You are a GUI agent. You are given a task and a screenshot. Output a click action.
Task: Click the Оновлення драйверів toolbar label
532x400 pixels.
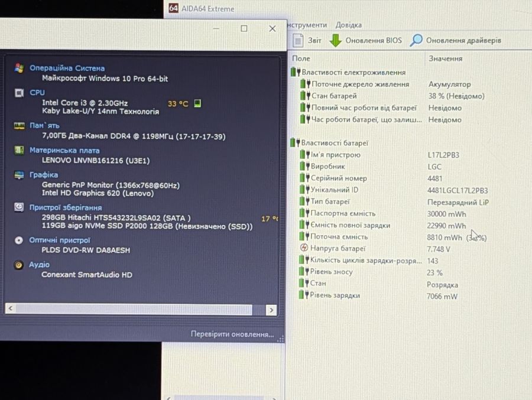463,40
